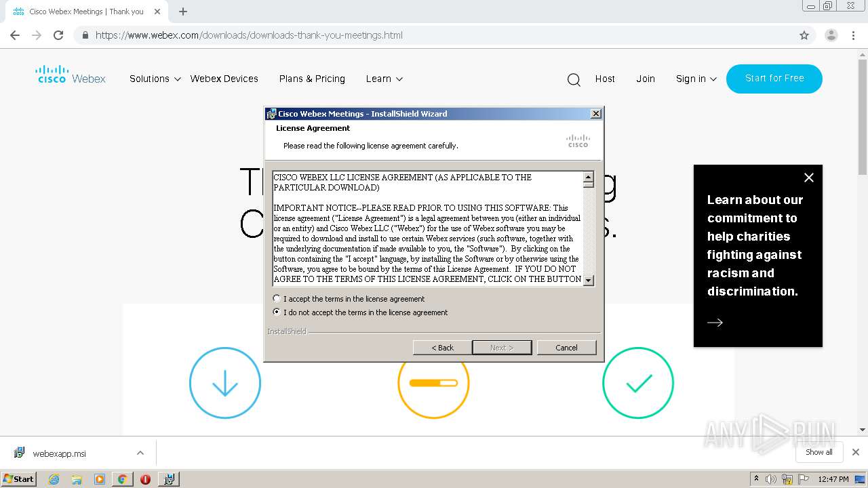The image size is (868, 488).
Task: Open the Chrome profile avatar
Action: (831, 35)
